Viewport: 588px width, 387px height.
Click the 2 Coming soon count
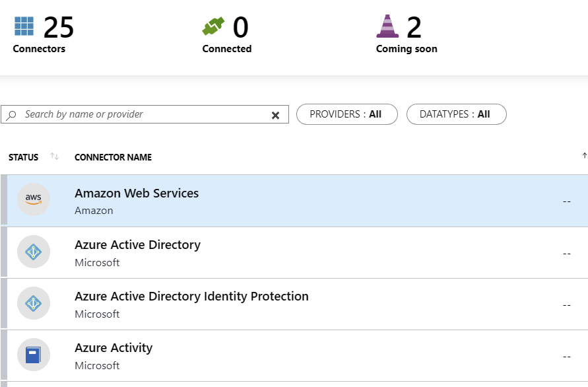[414, 27]
